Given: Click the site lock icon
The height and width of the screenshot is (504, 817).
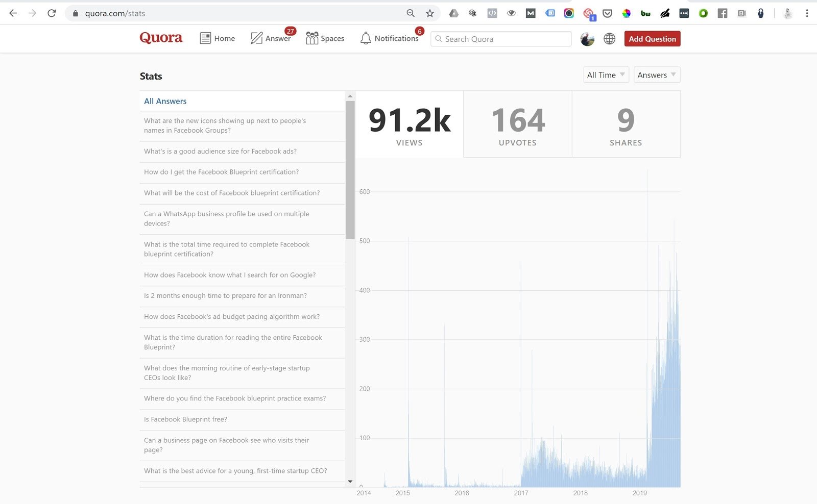Looking at the screenshot, I should coord(76,13).
